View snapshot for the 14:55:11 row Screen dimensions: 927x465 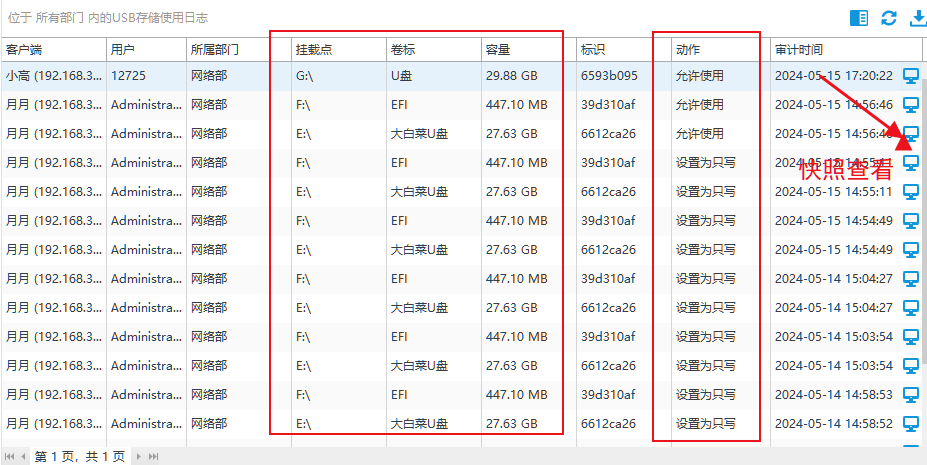click(911, 191)
